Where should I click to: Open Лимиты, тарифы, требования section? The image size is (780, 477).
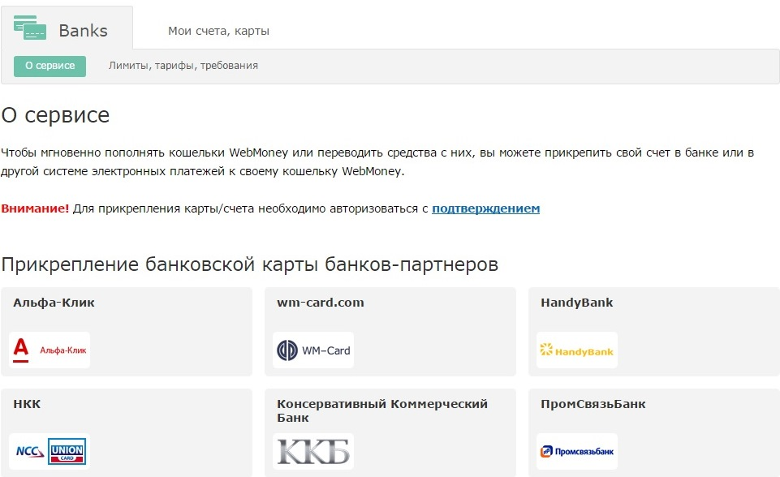pos(183,66)
